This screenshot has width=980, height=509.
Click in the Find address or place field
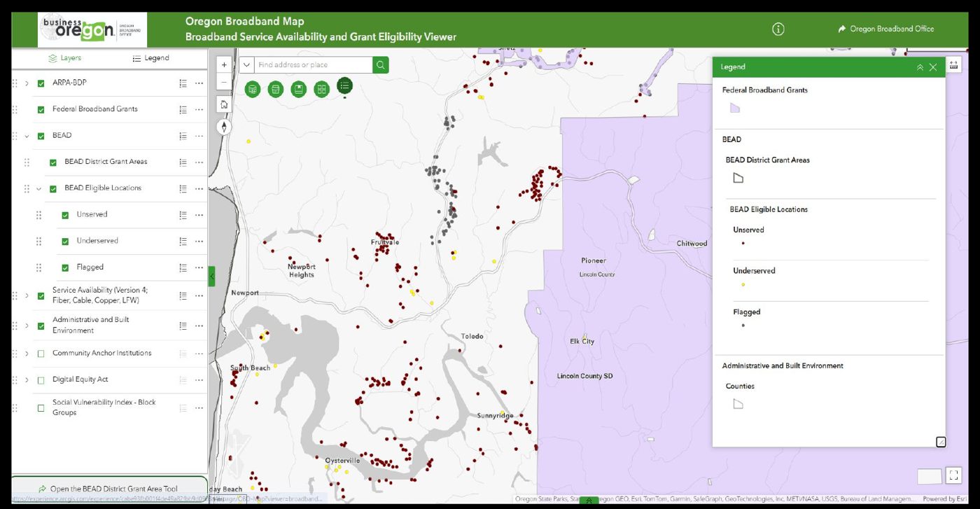(313, 65)
